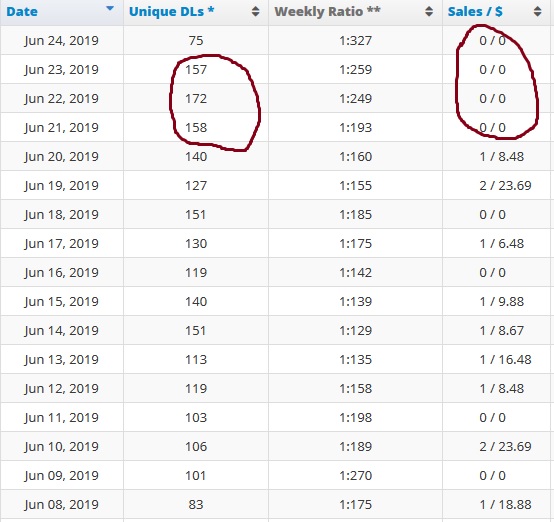The height and width of the screenshot is (522, 554).
Task: Select the Jun 16, 2019 date cell
Action: coord(61,272)
